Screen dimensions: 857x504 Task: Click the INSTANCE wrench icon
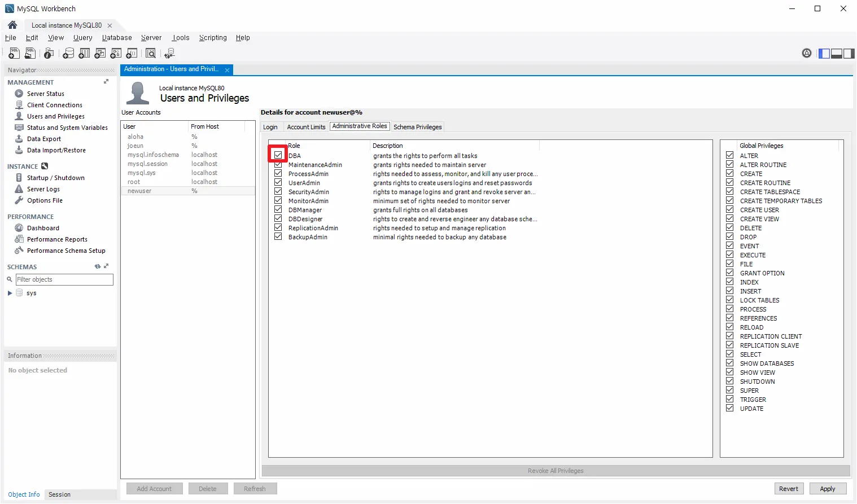[x=45, y=166]
